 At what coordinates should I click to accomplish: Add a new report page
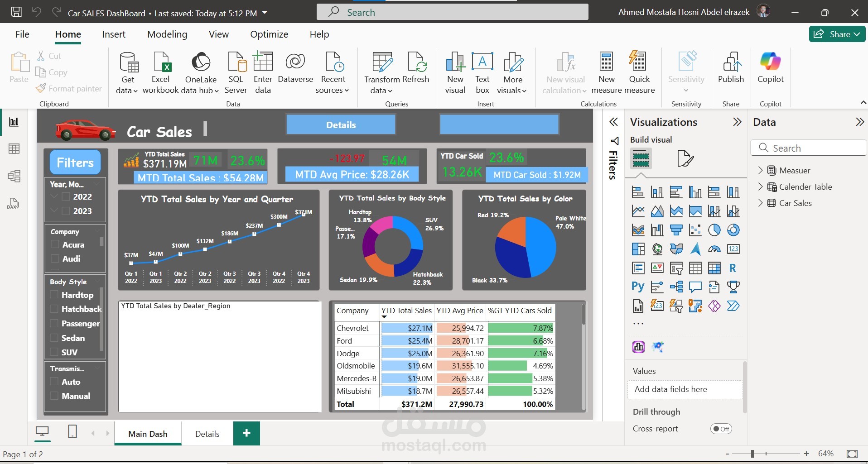pyautogui.click(x=246, y=433)
